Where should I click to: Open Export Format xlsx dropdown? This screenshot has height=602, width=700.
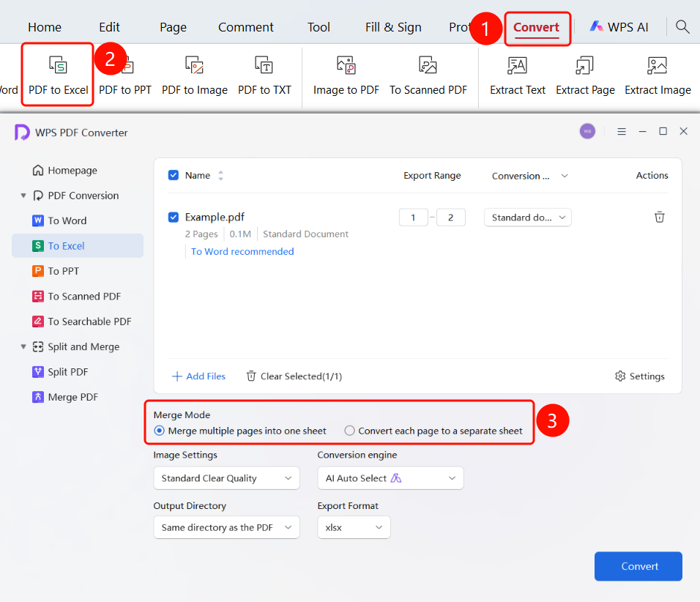click(354, 527)
